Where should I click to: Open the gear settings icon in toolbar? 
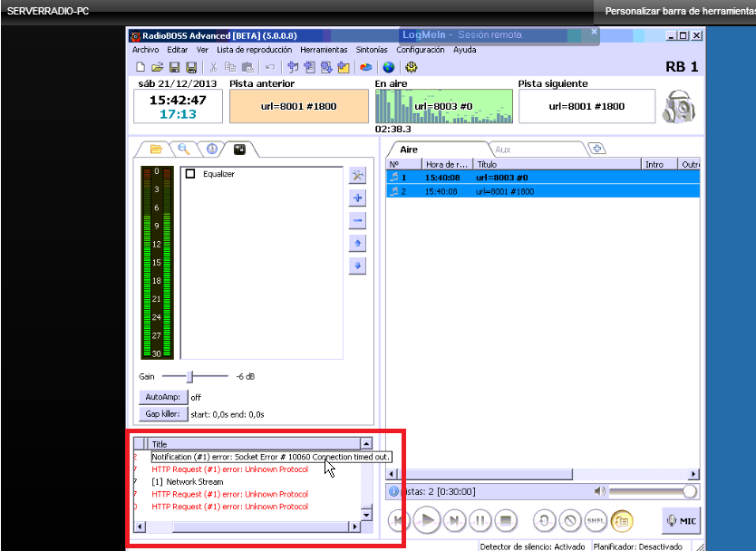pos(412,67)
